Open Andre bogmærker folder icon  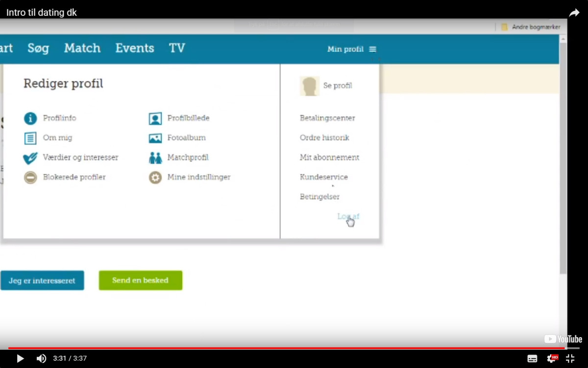click(x=504, y=27)
